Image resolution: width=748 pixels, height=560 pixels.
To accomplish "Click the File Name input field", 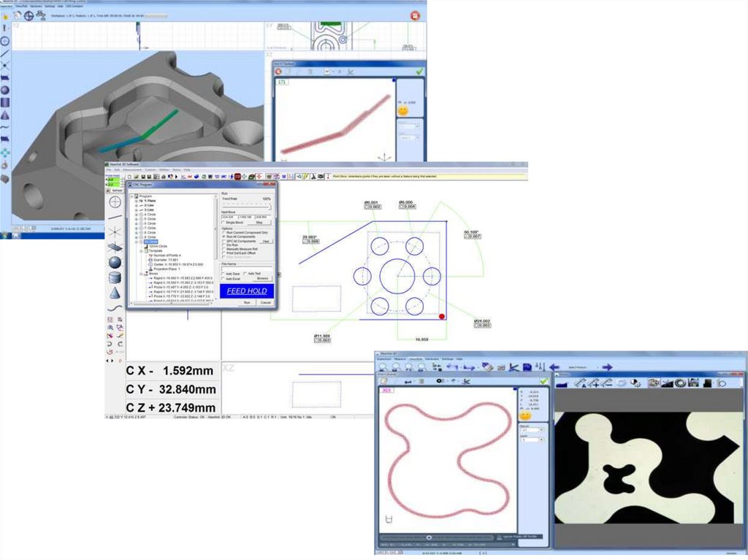I will (x=247, y=269).
